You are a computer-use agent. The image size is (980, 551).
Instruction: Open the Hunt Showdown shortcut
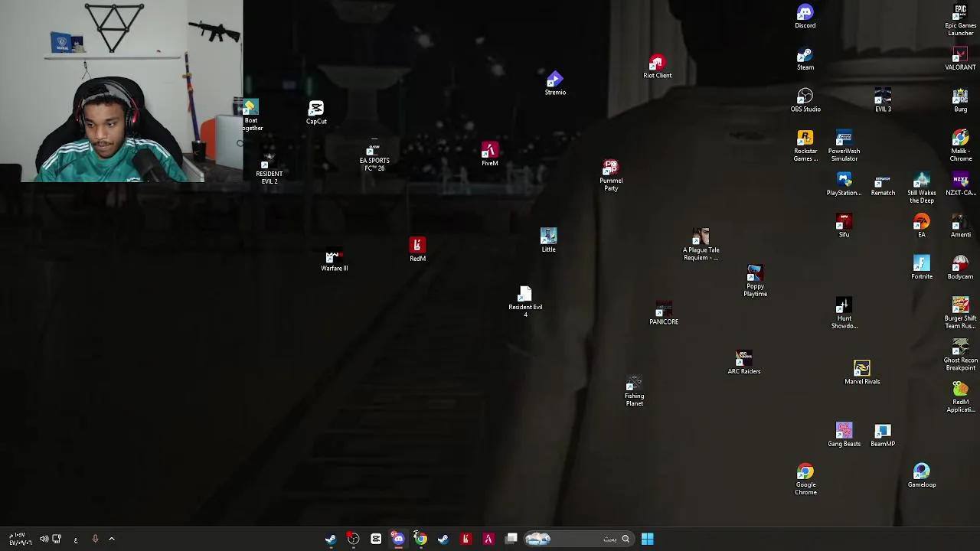coord(844,314)
